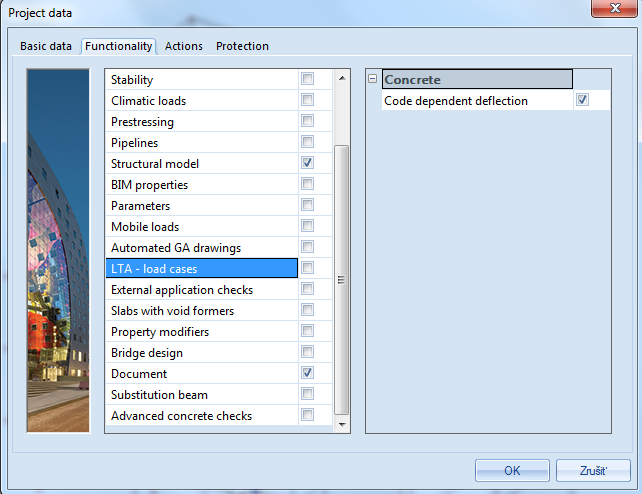Uncheck the Structural model checkbox
Screen dimensions: 642x494
(308, 163)
